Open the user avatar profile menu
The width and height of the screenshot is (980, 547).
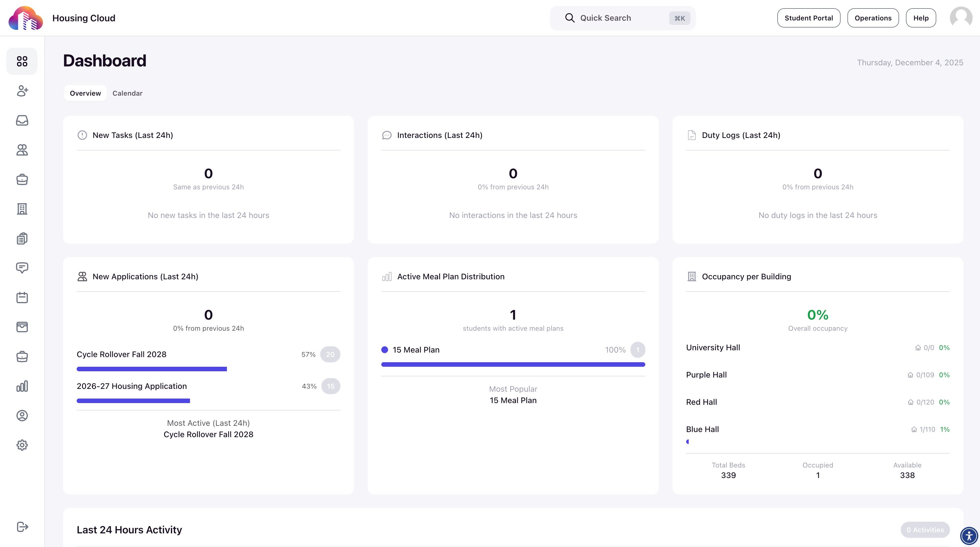(x=961, y=18)
